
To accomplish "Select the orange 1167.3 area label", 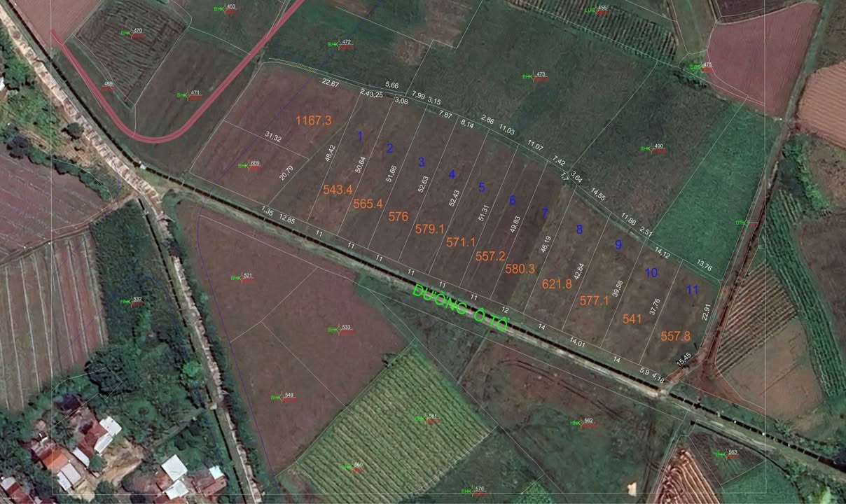I will pos(313,120).
